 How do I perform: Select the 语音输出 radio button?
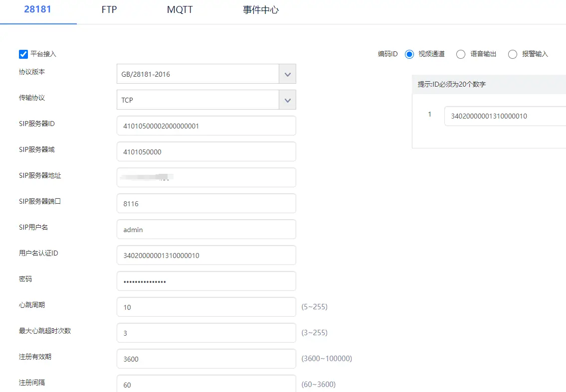point(461,54)
